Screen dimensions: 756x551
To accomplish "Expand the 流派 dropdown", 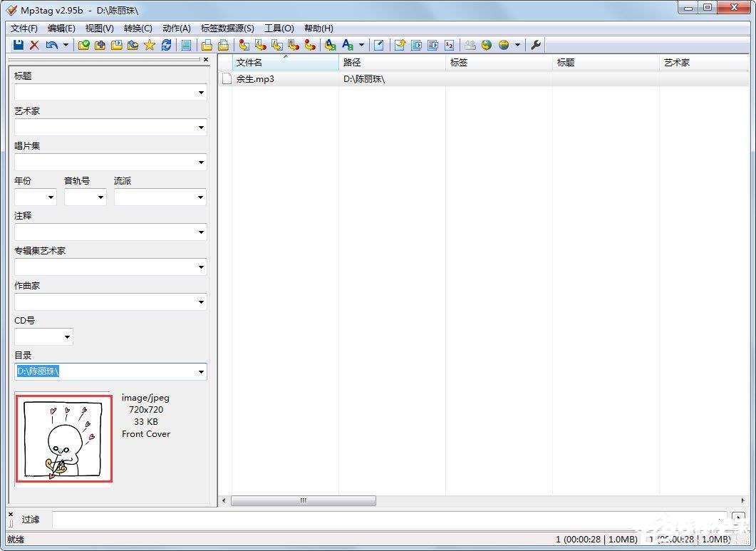I will (200, 197).
